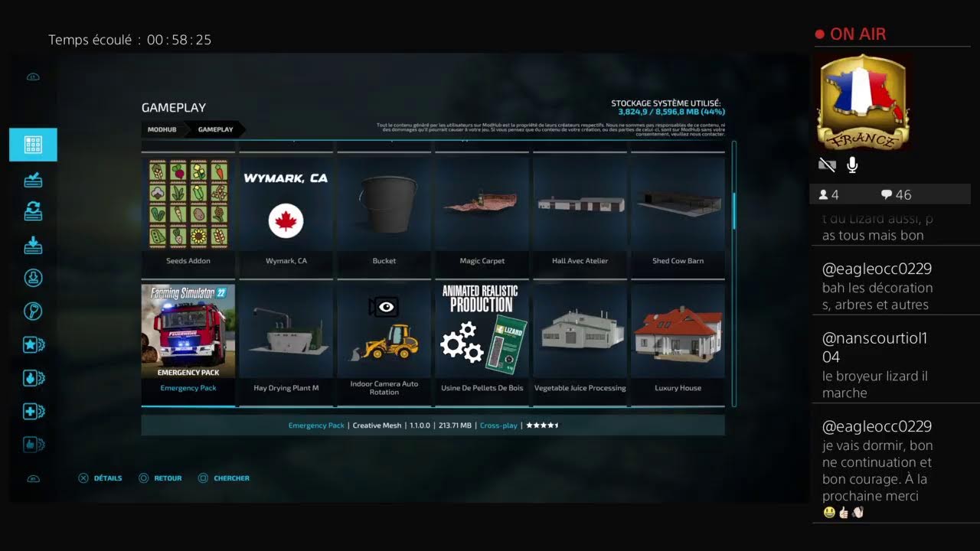Image resolution: width=980 pixels, height=551 pixels.
Task: Click the storage used 3,824,9 / 8,596,8 MB value
Action: tap(671, 112)
